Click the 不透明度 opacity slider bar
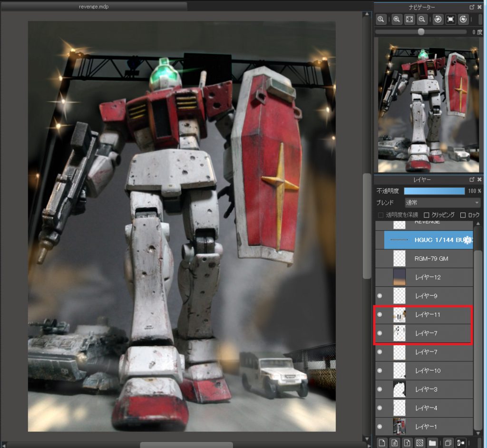The width and height of the screenshot is (487, 448). (x=434, y=191)
